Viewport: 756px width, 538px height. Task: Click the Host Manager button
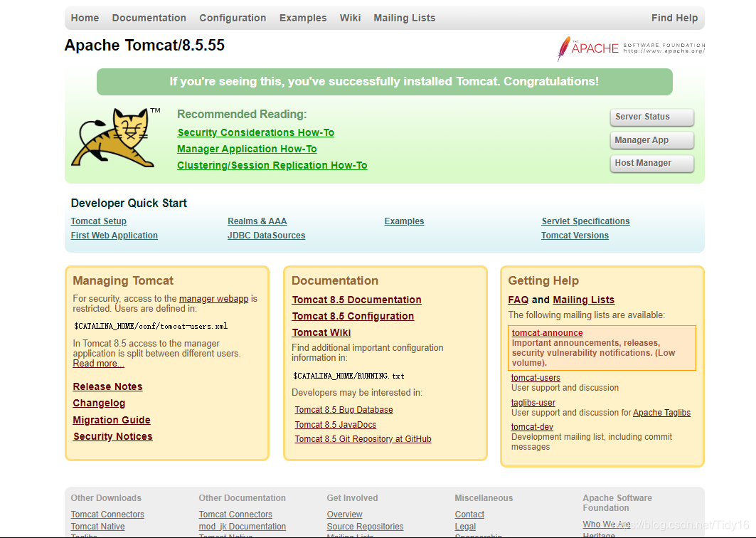[x=652, y=163]
